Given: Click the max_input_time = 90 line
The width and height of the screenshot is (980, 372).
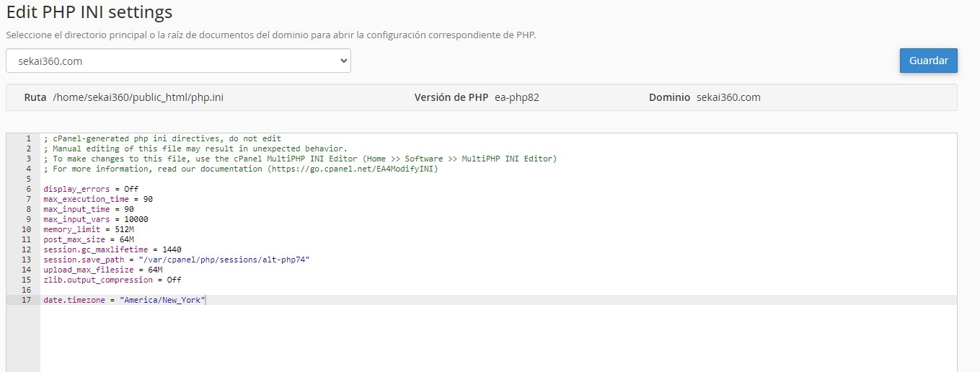Looking at the screenshot, I should [89, 209].
